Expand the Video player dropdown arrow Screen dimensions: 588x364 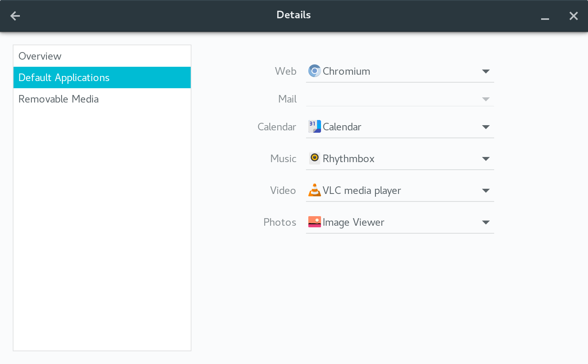click(x=485, y=191)
